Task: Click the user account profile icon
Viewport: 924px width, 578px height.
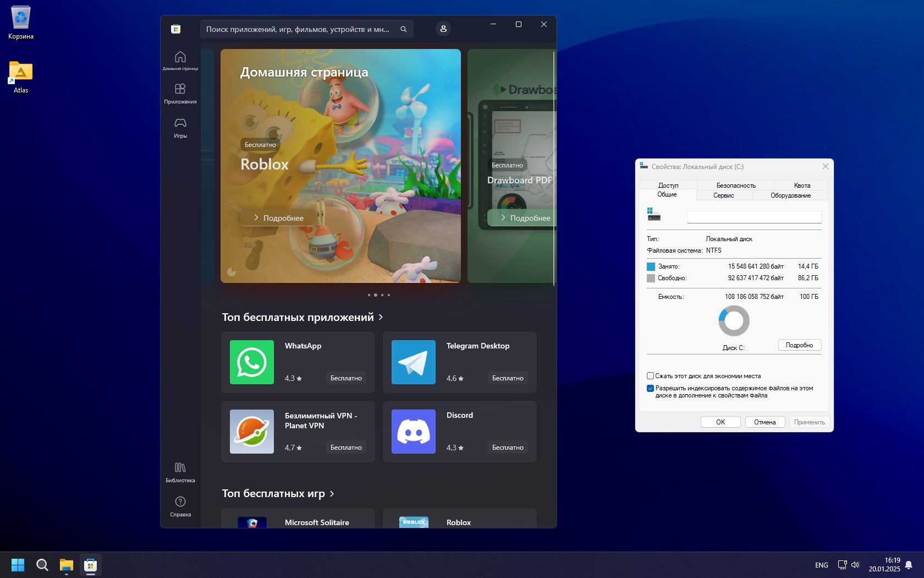Action: 443,29
